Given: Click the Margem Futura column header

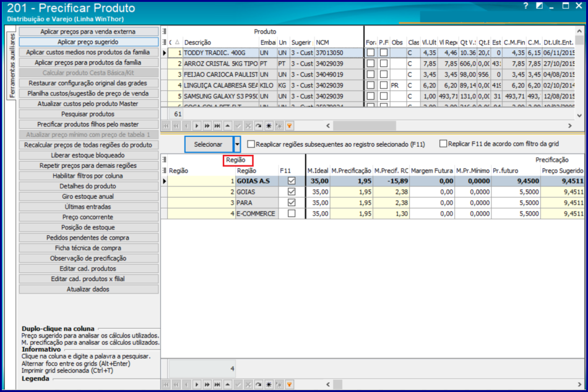Looking at the screenshot, I should (431, 171).
